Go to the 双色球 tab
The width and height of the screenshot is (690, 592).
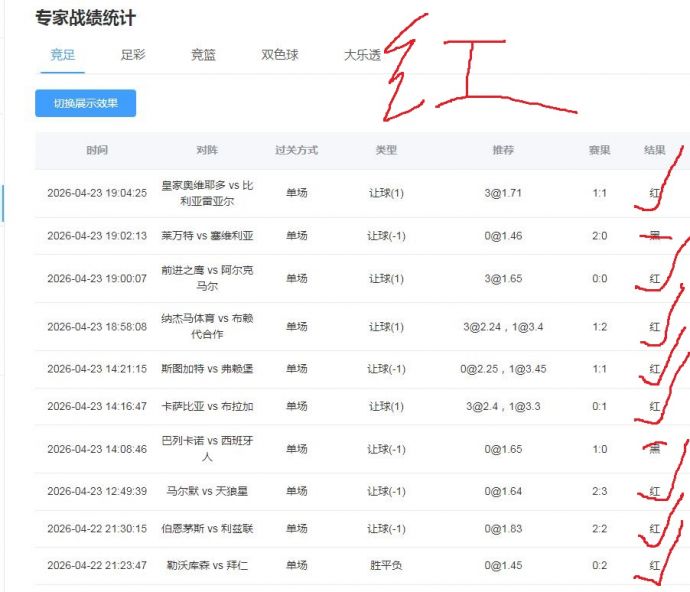pyautogui.click(x=280, y=55)
